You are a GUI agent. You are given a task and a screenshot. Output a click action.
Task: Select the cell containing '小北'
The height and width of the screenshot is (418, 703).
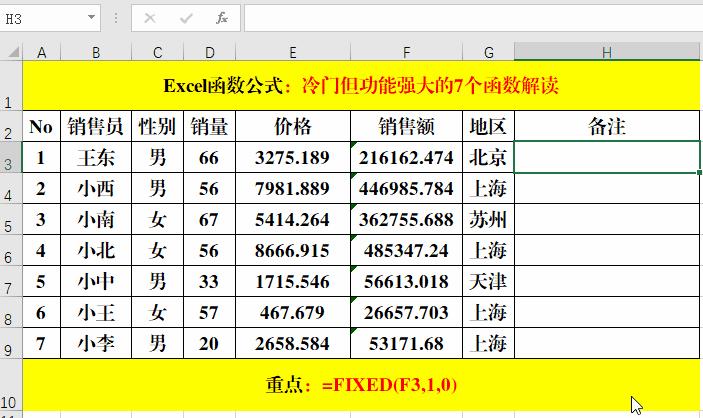click(96, 250)
